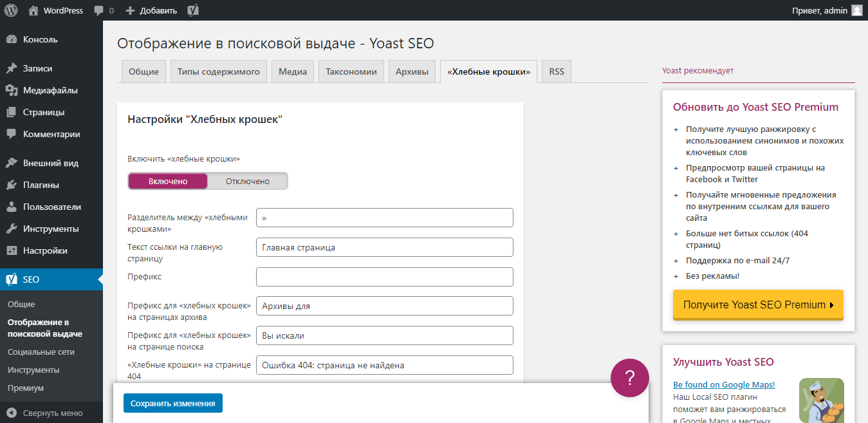Screen dimensions: 868x423
Task: Click the breadcrumb separator input field
Action: (384, 217)
